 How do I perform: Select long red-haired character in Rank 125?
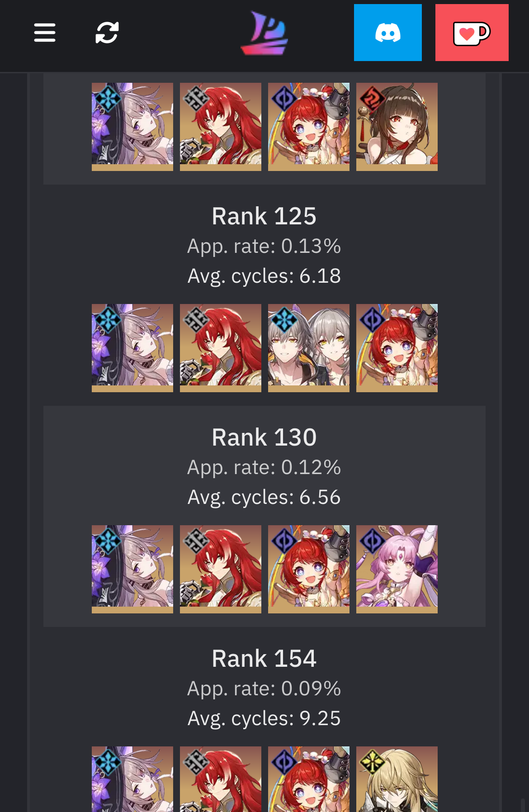[221, 348]
